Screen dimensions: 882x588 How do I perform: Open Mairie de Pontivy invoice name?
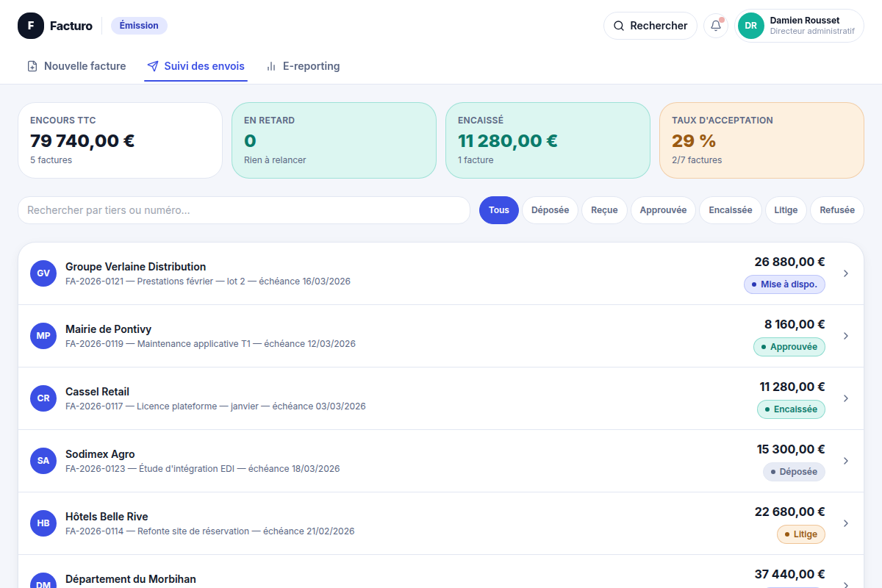108,329
